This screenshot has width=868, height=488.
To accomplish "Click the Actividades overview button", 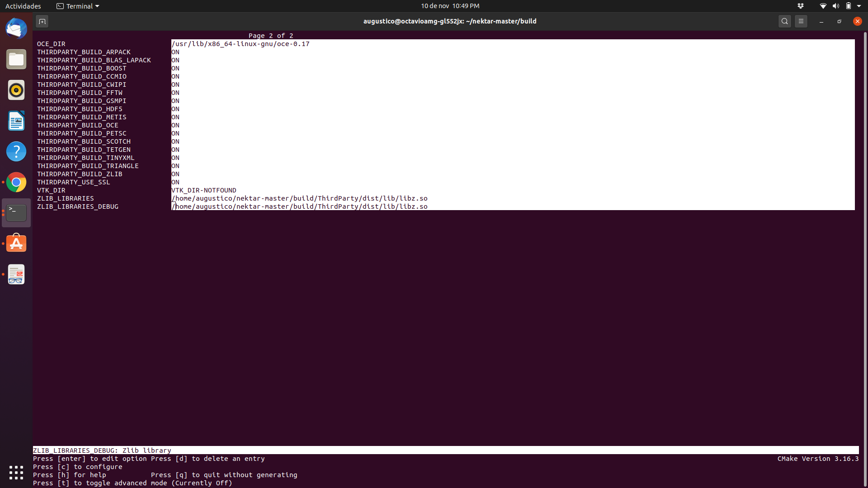I will click(x=23, y=6).
